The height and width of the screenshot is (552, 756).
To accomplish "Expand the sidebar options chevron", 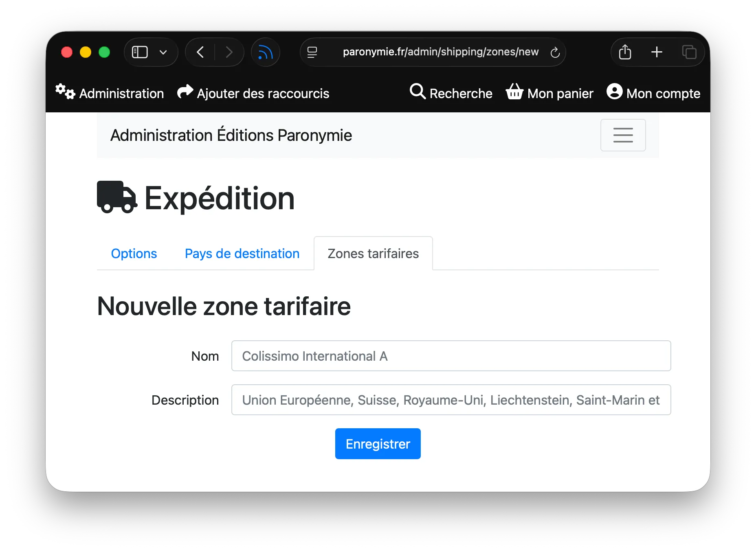I will tap(163, 52).
